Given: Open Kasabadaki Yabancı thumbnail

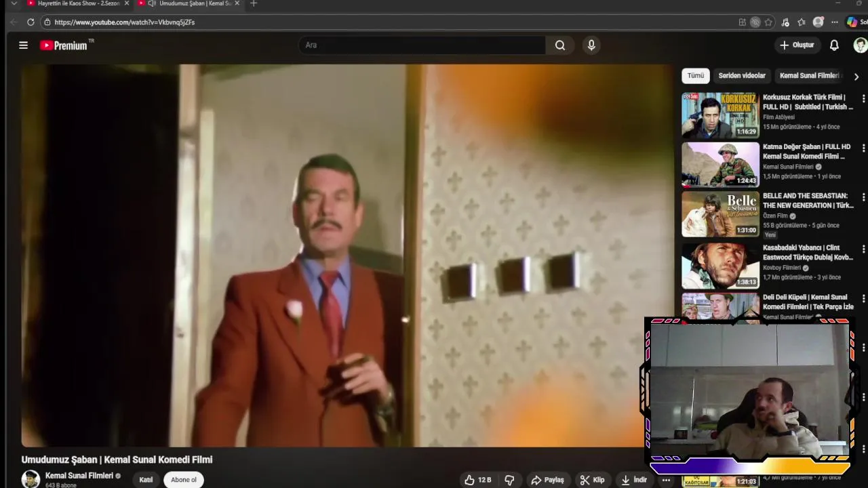Looking at the screenshot, I should click(720, 266).
